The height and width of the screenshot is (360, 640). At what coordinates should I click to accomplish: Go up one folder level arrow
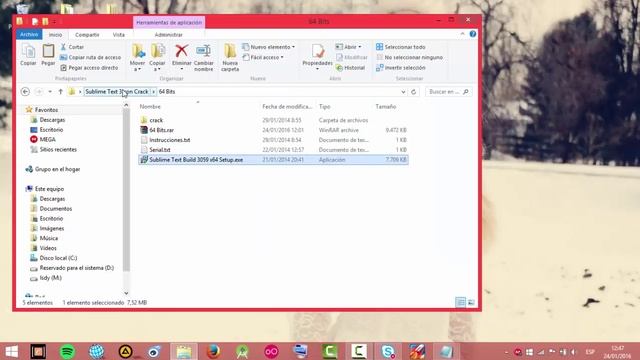[60, 92]
